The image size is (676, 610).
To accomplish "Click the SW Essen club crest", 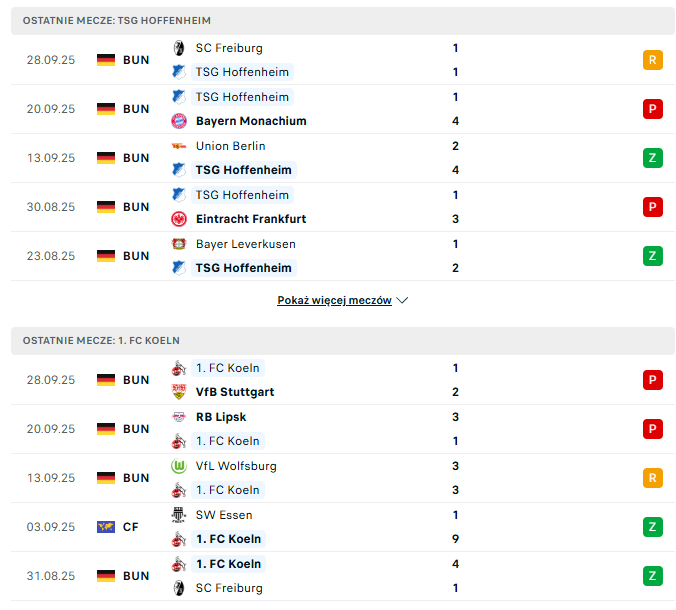I will click(179, 515).
